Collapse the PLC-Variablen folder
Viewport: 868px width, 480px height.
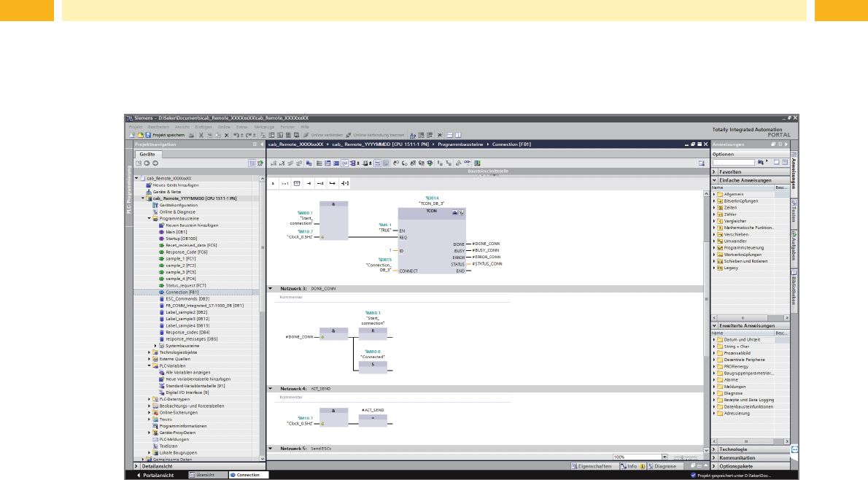[150, 366]
